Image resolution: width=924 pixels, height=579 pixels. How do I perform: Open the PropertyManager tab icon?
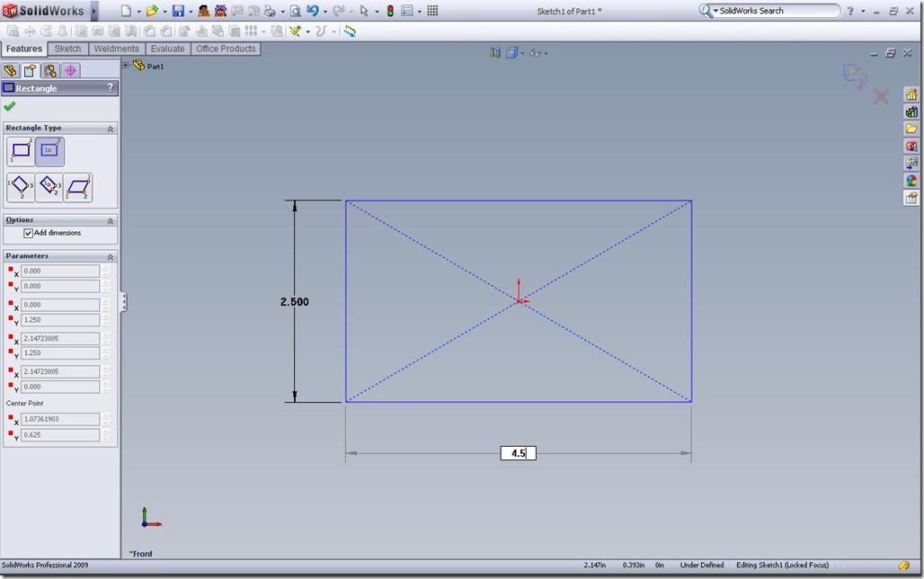(30, 71)
